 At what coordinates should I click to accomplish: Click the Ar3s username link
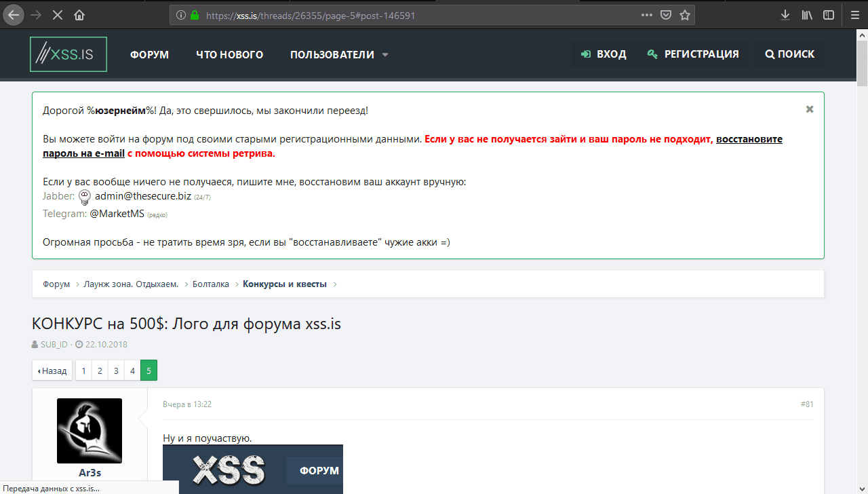[90, 473]
